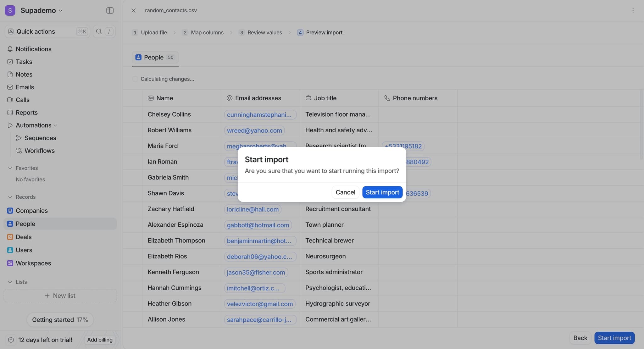Open Workspaces in sidebar
The width and height of the screenshot is (644, 349).
pos(33,263)
